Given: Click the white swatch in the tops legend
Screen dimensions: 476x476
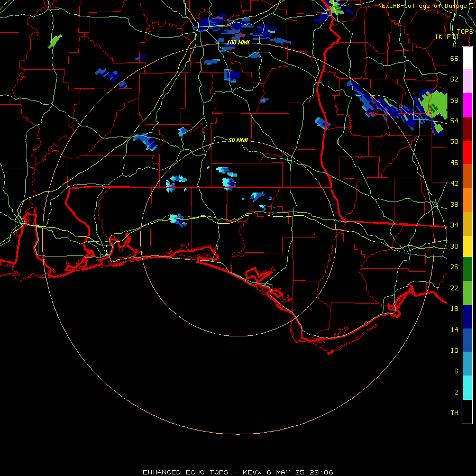Looking at the screenshot, I should tap(467, 58).
